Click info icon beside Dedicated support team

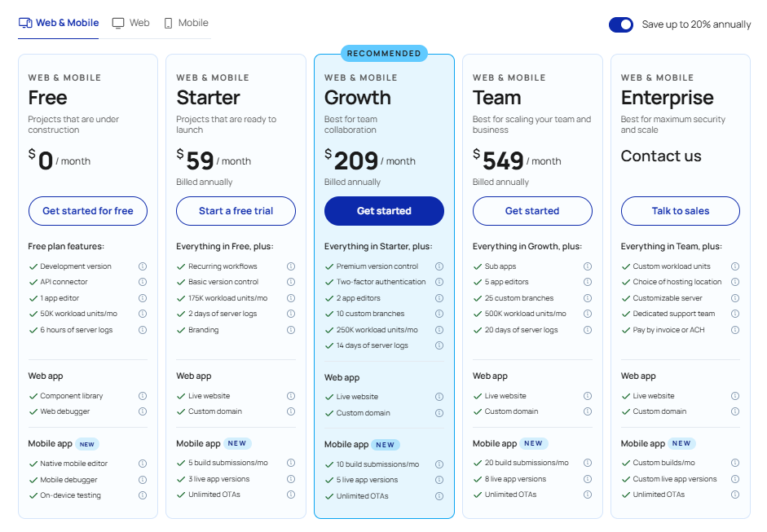pyautogui.click(x=735, y=314)
